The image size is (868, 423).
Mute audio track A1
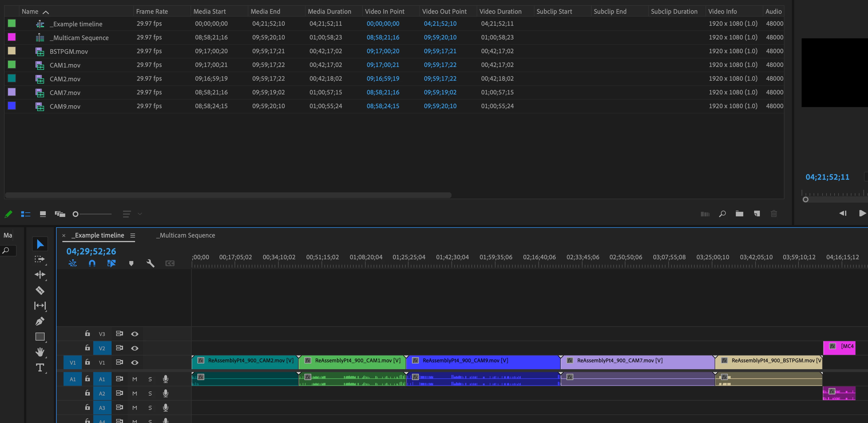coord(134,379)
